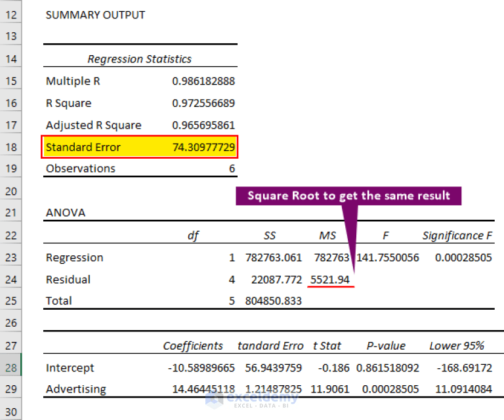Click the Intercept row label
Screen dimensions: 504x420
(70, 367)
